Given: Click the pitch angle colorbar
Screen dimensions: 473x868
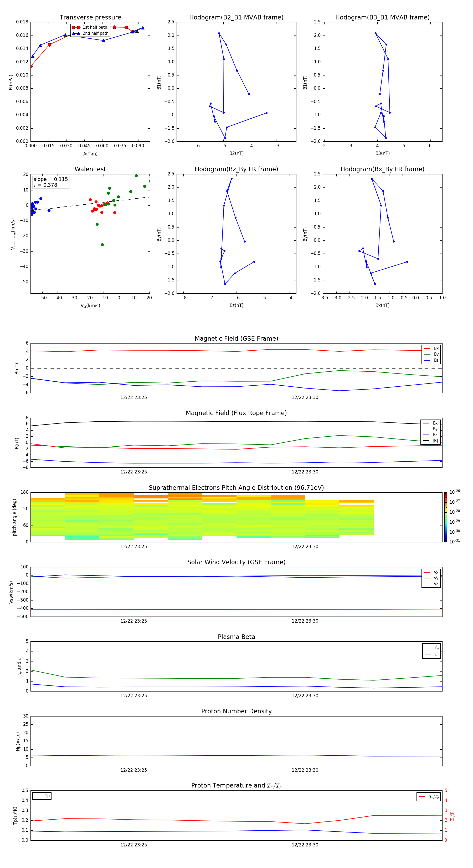Looking at the screenshot, I should [x=446, y=517].
